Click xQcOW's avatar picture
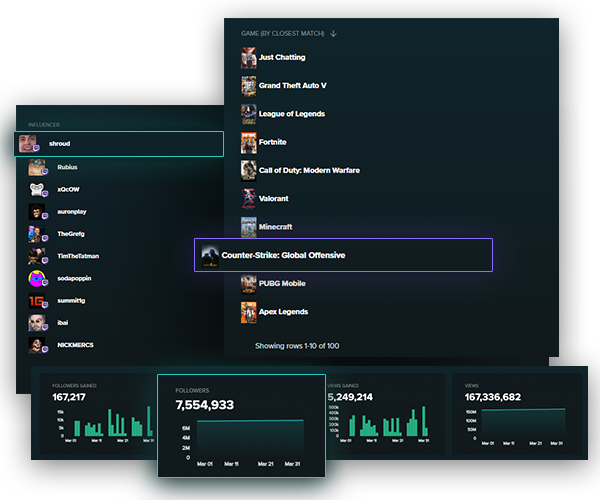Viewport: 600px width, 500px height. pos(36,189)
